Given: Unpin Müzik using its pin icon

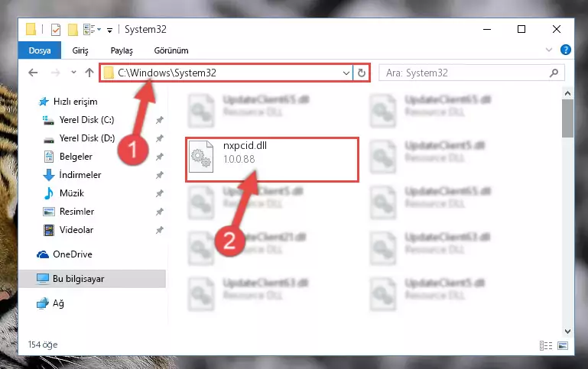Looking at the screenshot, I should pyautogui.click(x=159, y=193).
